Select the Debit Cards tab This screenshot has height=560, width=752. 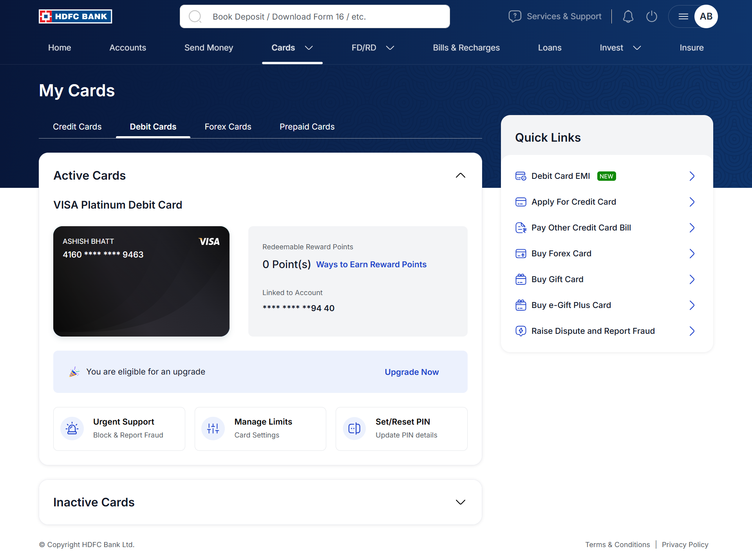(x=153, y=127)
